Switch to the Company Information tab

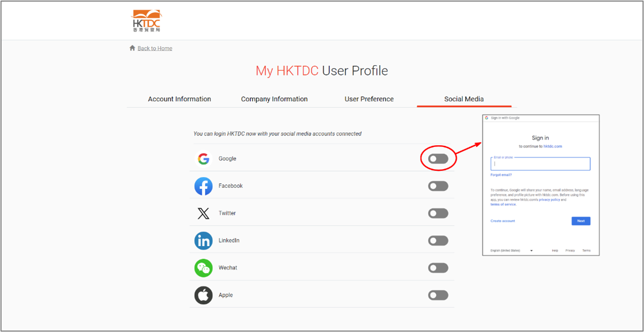point(274,99)
